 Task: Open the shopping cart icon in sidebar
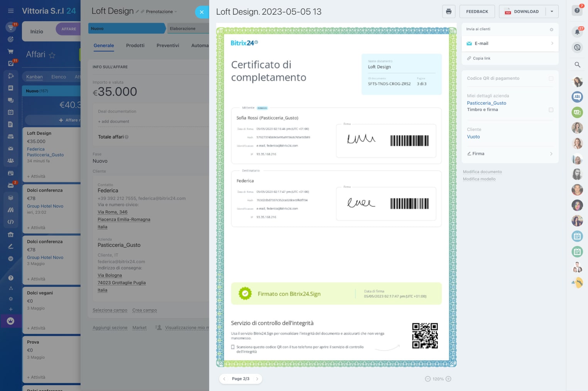click(x=10, y=51)
